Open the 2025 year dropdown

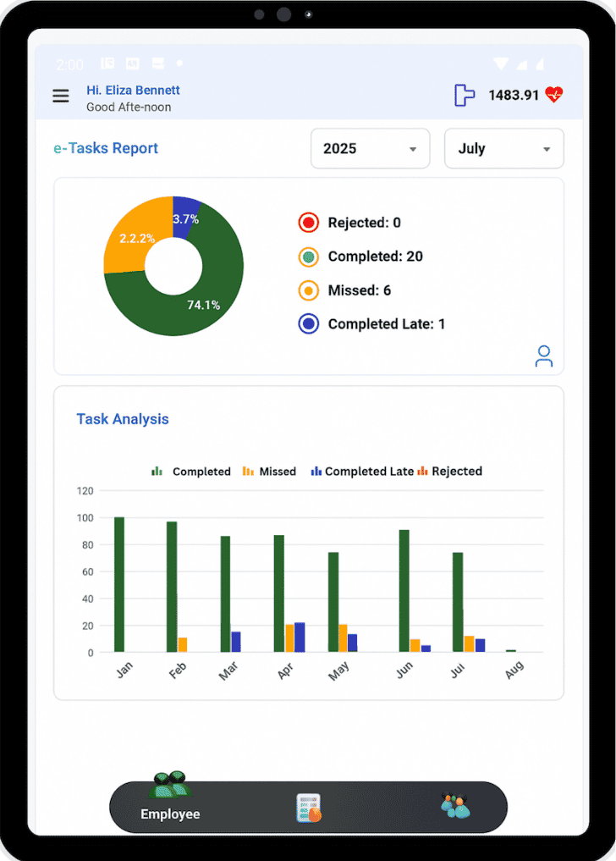point(370,148)
